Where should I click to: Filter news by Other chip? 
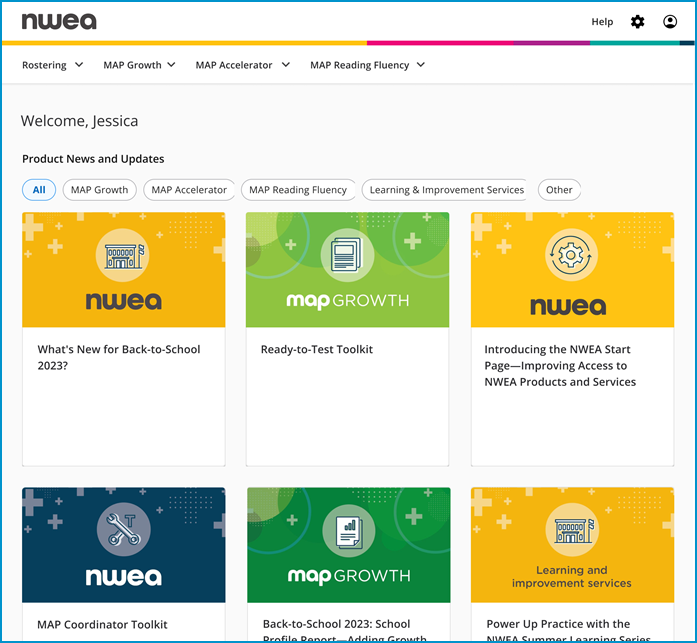click(x=559, y=190)
